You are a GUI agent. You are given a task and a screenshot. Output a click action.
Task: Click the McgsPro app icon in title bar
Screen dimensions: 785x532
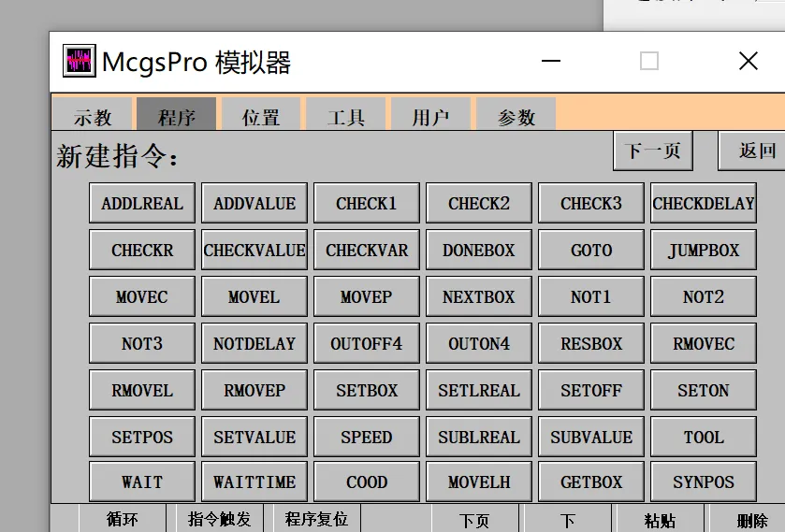[80, 61]
